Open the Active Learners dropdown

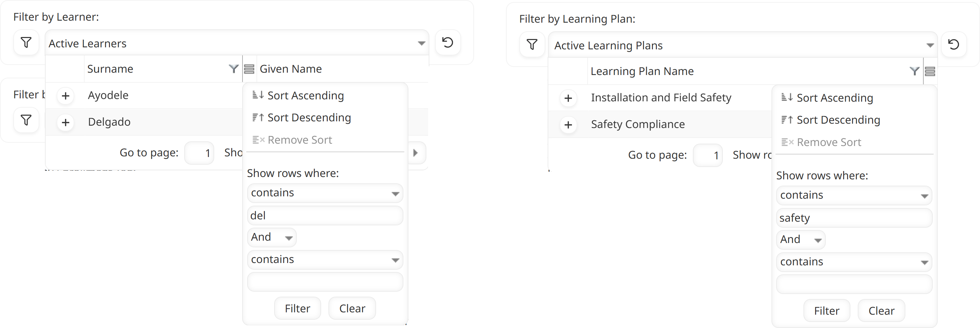click(x=421, y=43)
